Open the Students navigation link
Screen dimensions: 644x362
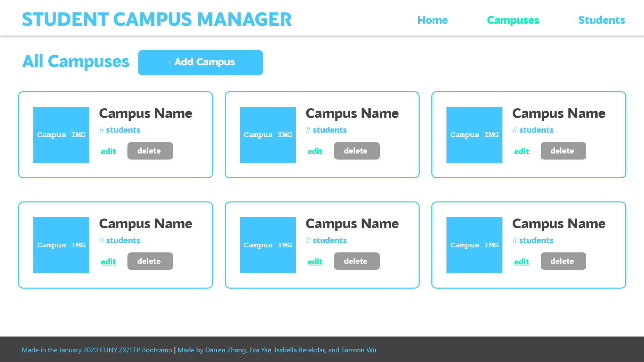[x=601, y=20]
